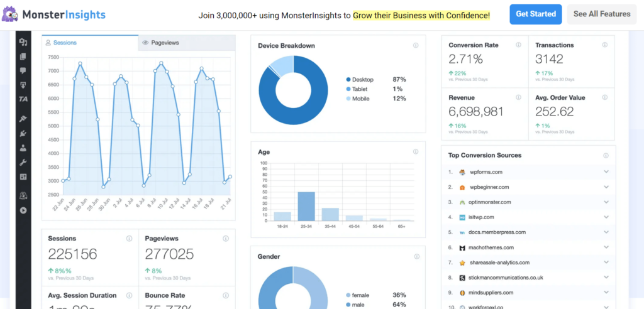
Task: Click the optinmonster.com site icon
Action: (462, 202)
